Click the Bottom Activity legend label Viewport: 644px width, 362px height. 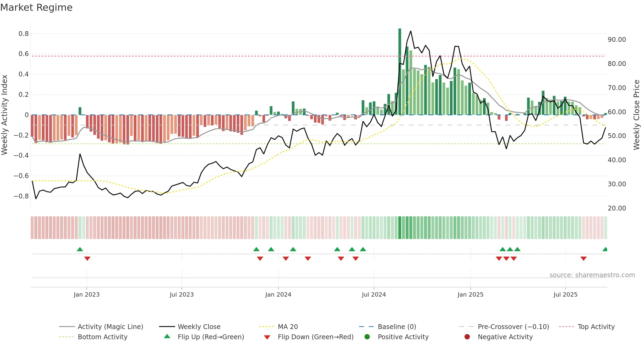(103, 337)
